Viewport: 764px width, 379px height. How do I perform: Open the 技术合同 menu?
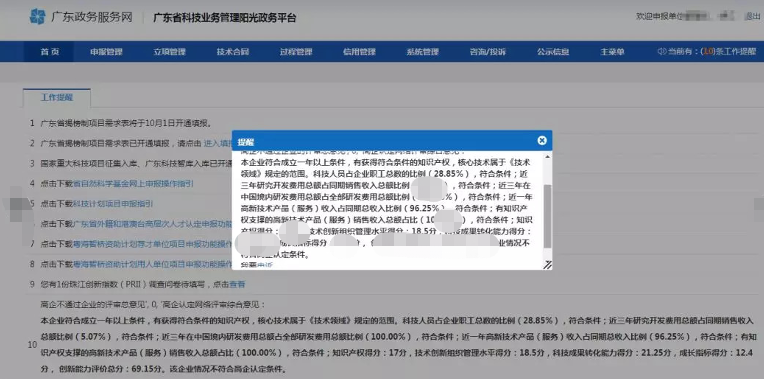(x=233, y=52)
